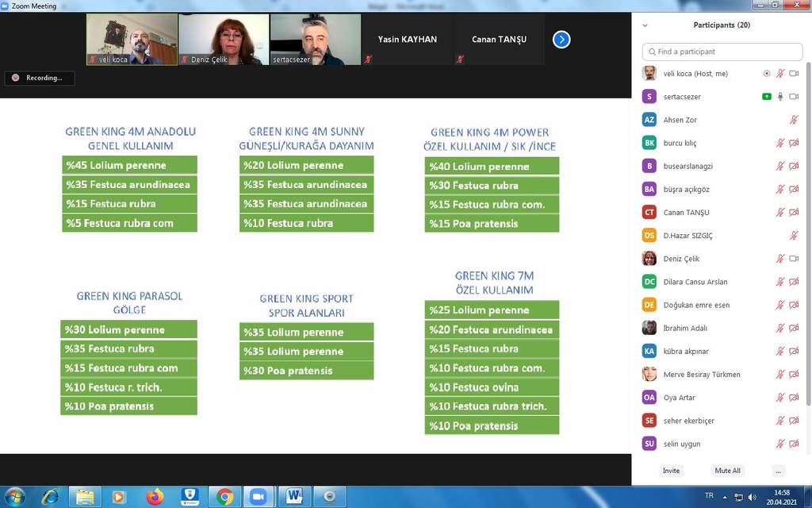Click the TR language indicator
Screen dimensions: 812x508
click(709, 496)
